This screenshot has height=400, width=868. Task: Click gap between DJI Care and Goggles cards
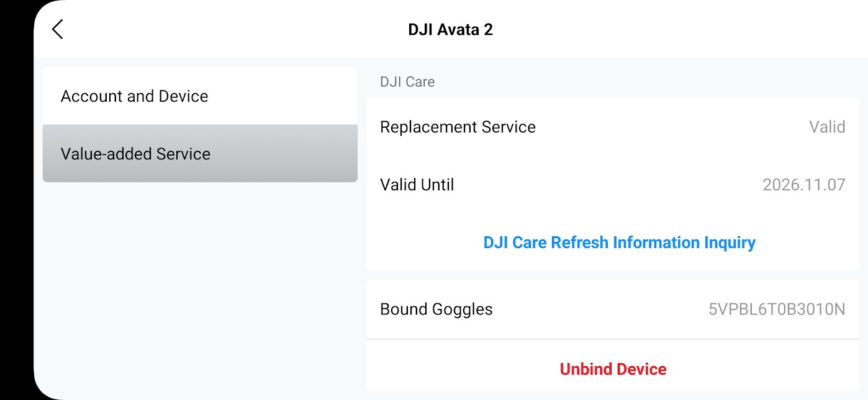pyautogui.click(x=613, y=275)
